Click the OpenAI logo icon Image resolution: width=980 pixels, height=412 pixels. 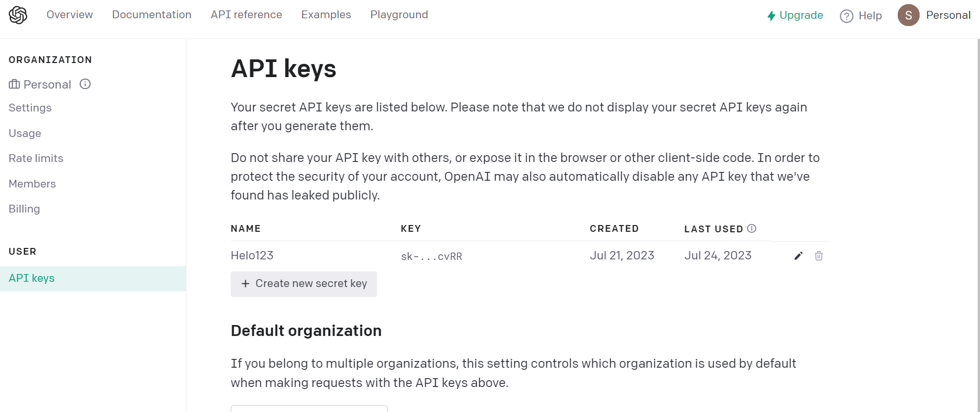(x=18, y=15)
